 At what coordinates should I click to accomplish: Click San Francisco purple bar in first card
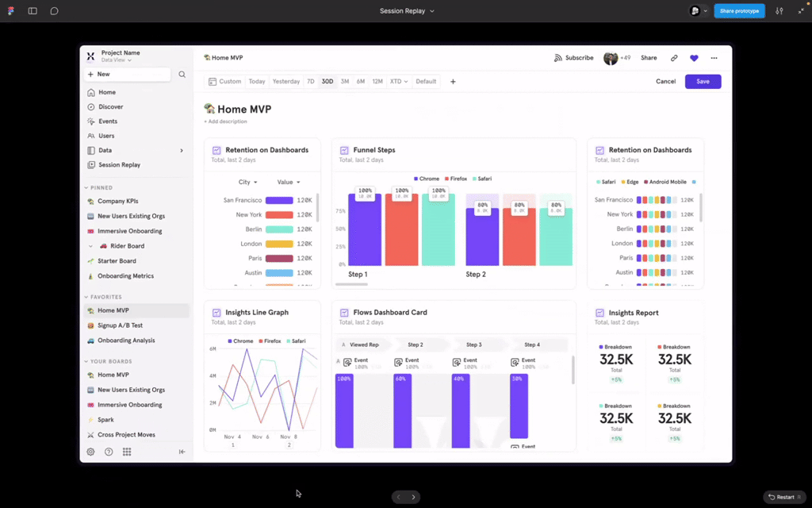coord(279,201)
